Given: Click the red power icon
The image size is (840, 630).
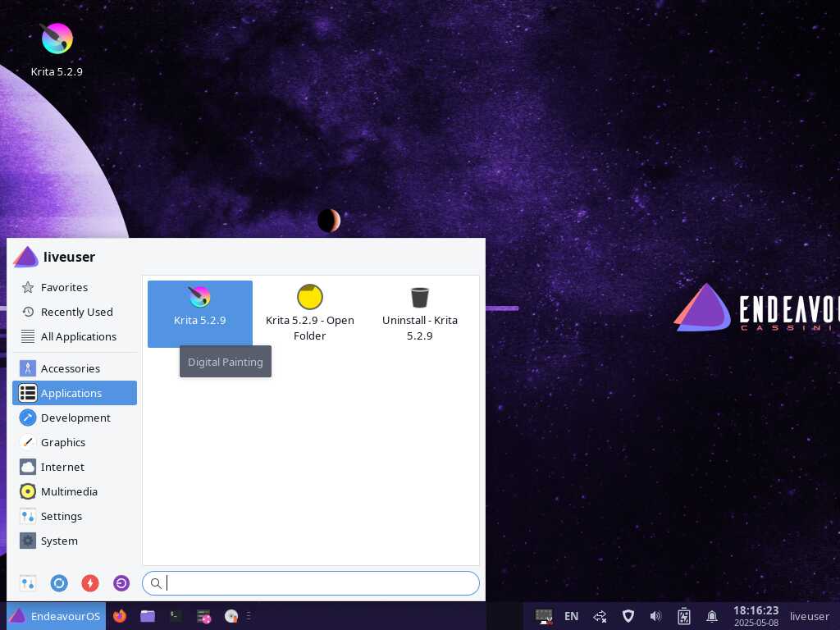Looking at the screenshot, I should pyautogui.click(x=90, y=583).
